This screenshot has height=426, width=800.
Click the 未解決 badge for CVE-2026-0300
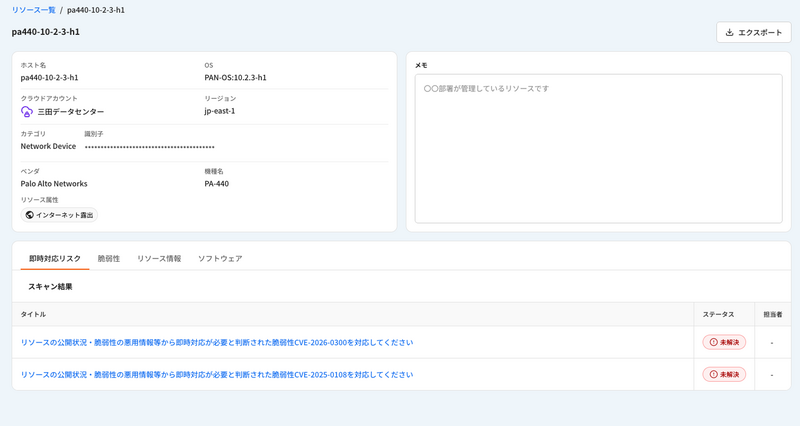(724, 342)
